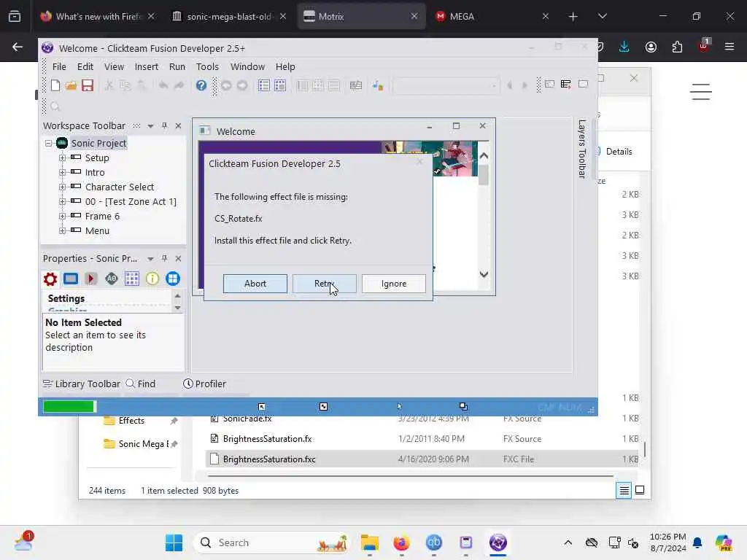The width and height of the screenshot is (747, 560).
Task: Expand the Setup frame node
Action: coord(63,157)
